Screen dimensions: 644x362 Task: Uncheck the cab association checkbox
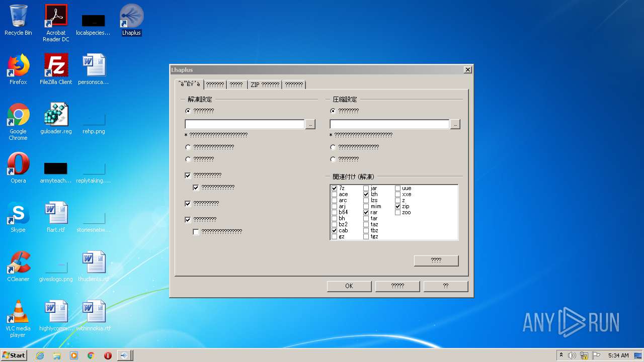click(335, 230)
